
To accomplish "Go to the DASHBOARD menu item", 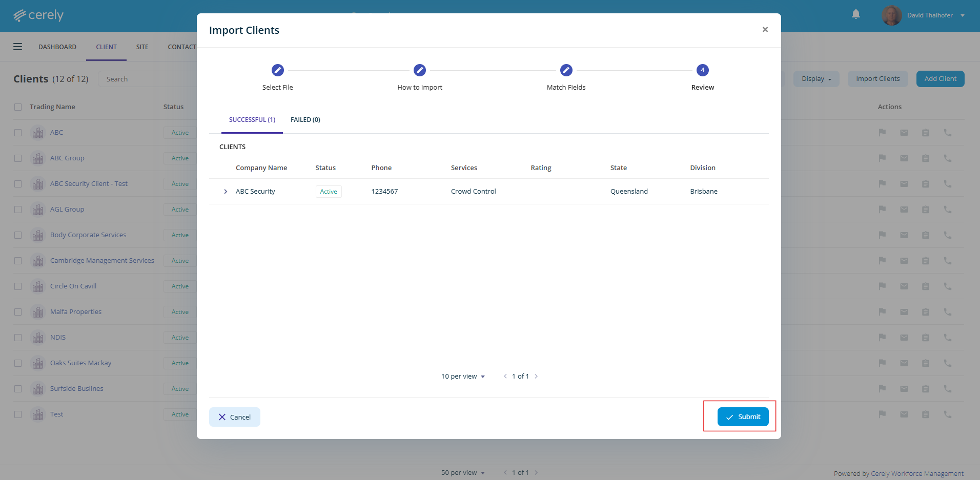I will [57, 47].
